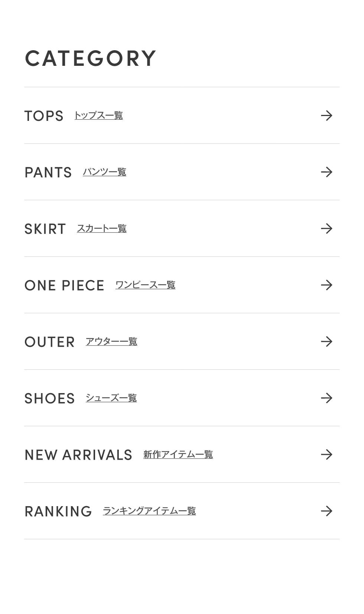Viewport: 364px width, 614px height.
Task: Visit the アウター一覧 link
Action: pos(111,342)
